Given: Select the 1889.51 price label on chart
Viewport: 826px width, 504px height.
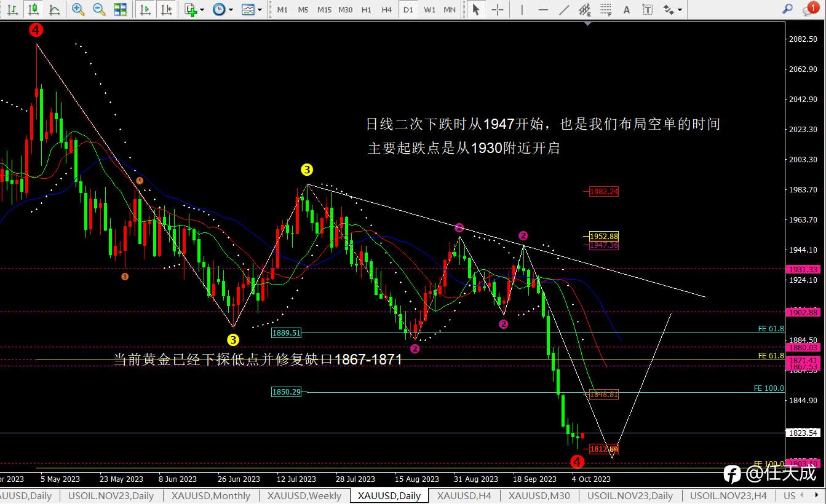Looking at the screenshot, I should click(286, 333).
